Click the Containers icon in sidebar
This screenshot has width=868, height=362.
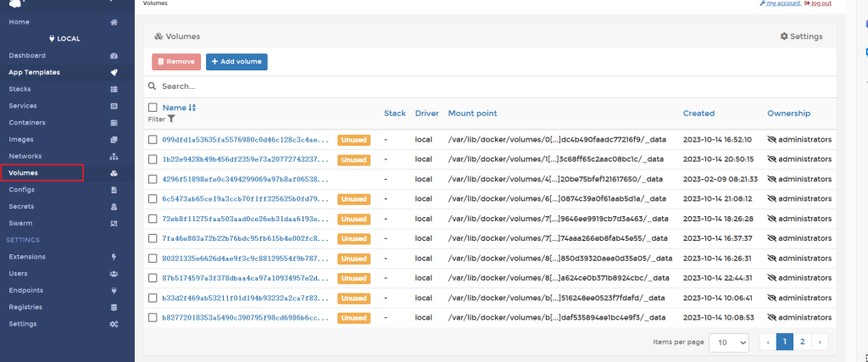114,123
